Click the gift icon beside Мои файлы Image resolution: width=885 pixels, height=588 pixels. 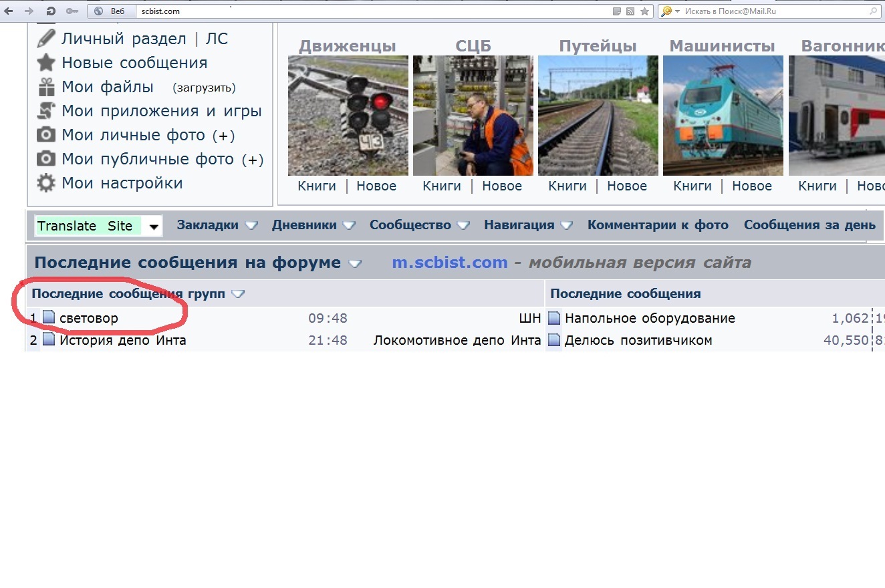click(45, 87)
